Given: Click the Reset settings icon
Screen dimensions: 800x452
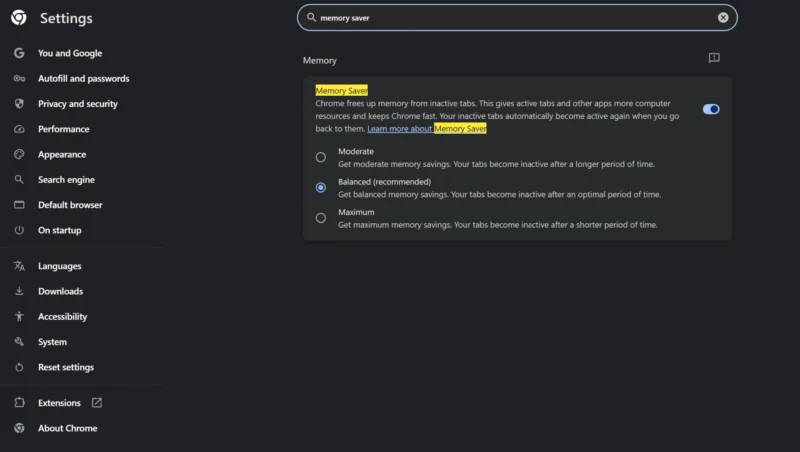Looking at the screenshot, I should click(x=19, y=367).
